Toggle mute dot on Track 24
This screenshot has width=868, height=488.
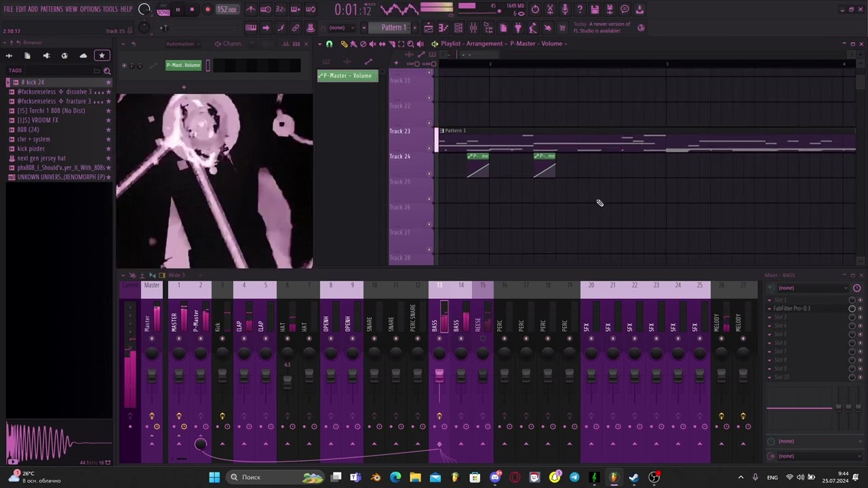tap(429, 174)
